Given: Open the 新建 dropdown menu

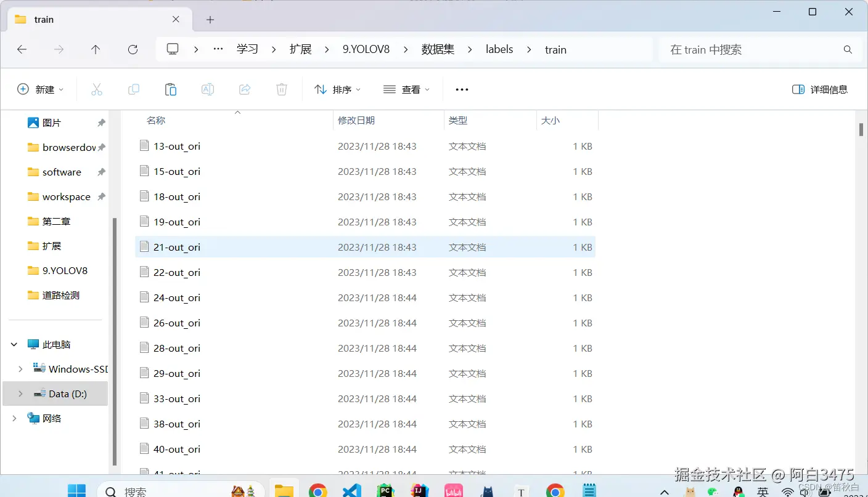Looking at the screenshot, I should [41, 89].
